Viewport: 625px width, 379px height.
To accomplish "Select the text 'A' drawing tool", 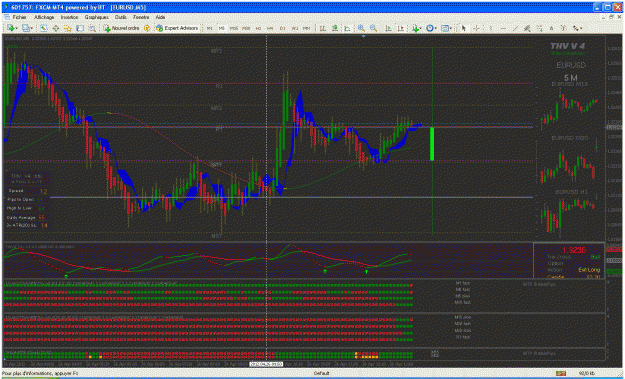I will click(552, 28).
